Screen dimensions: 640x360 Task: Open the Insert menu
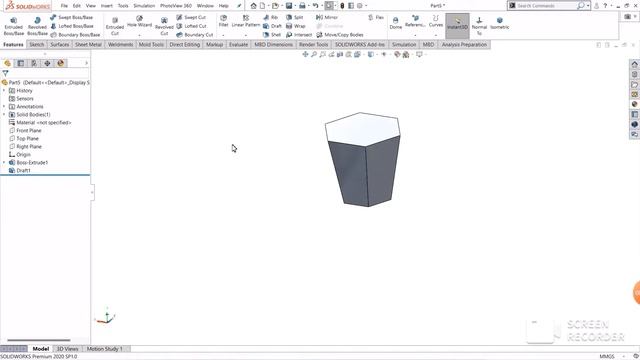tap(107, 6)
